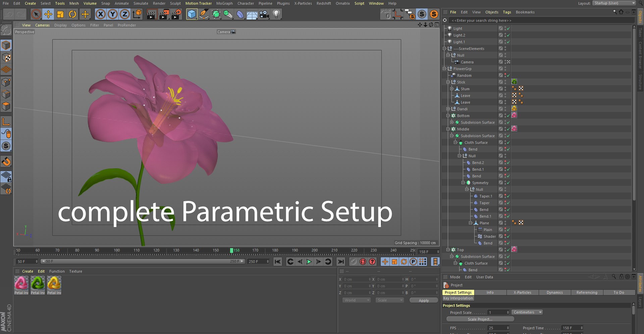This screenshot has height=334, width=644.
Task: Switch the coordinate system icon
Action: [137, 14]
